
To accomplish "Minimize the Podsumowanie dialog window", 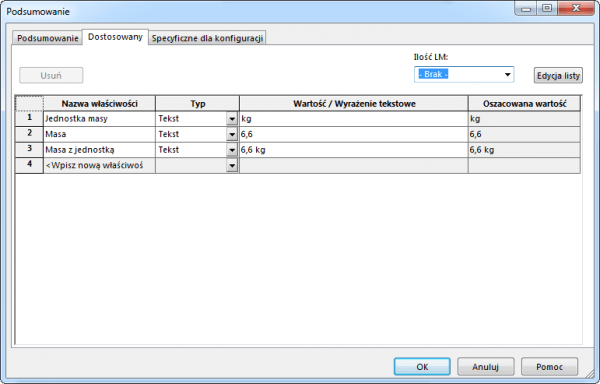I will (526, 8).
